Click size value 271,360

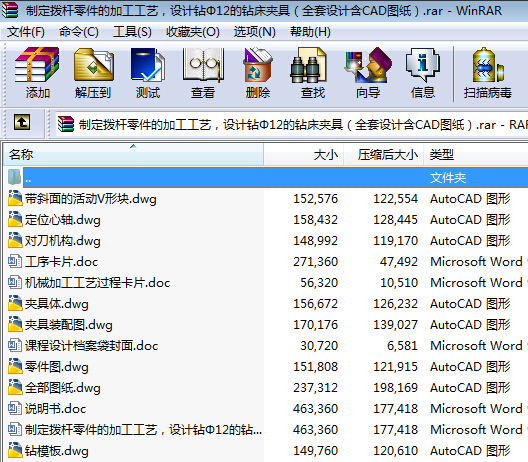pyautogui.click(x=315, y=262)
